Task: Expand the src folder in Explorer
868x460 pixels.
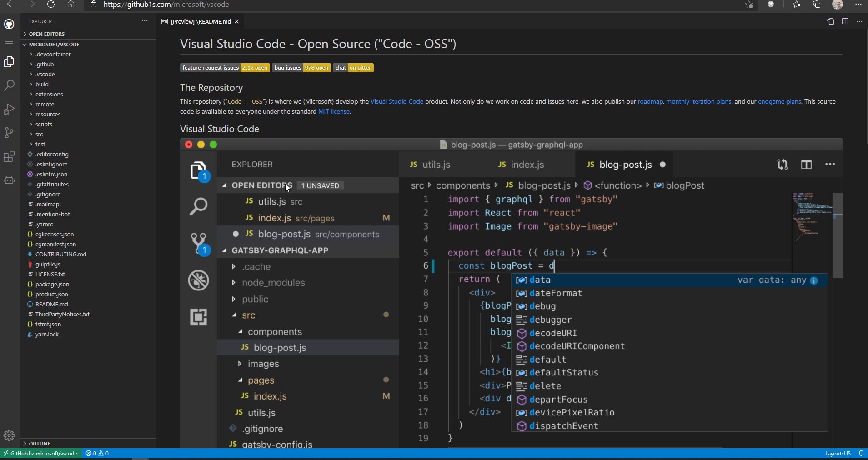Action: pos(89,135)
